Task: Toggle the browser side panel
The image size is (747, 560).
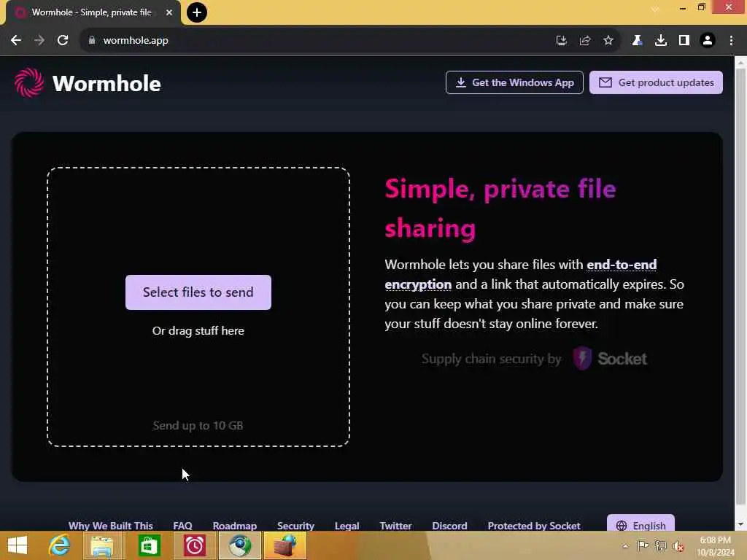Action: click(x=684, y=41)
